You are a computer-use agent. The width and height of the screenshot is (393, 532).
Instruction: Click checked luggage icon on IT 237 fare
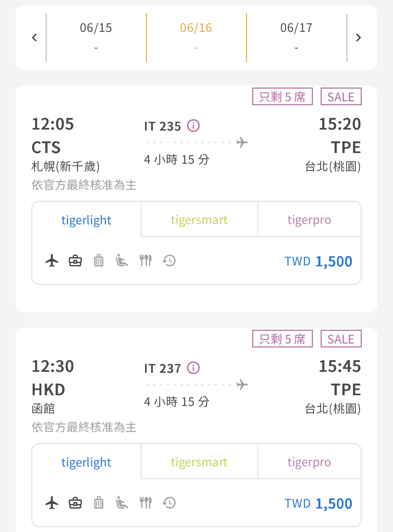point(99,503)
